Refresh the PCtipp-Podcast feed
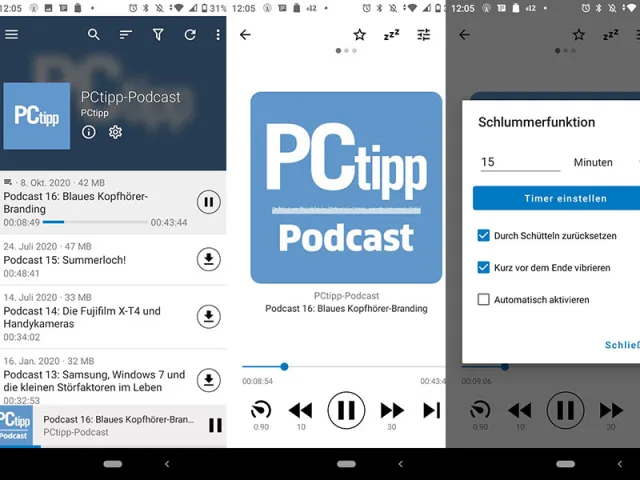Image resolution: width=640 pixels, height=480 pixels. tap(190, 35)
